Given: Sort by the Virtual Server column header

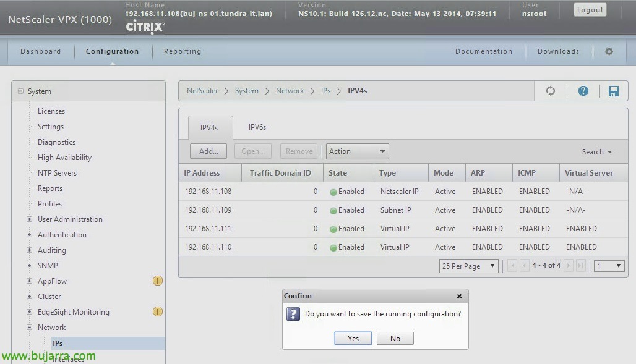Looking at the screenshot, I should click(593, 172).
